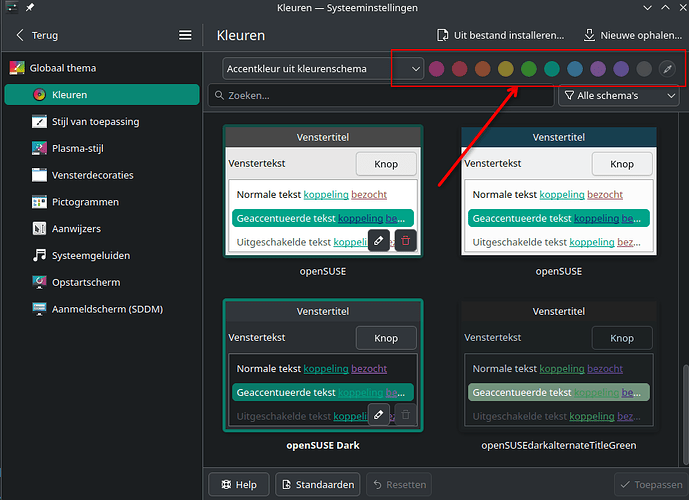Click Nieuwe ophalen button
This screenshot has width=689, height=500.
click(x=632, y=35)
